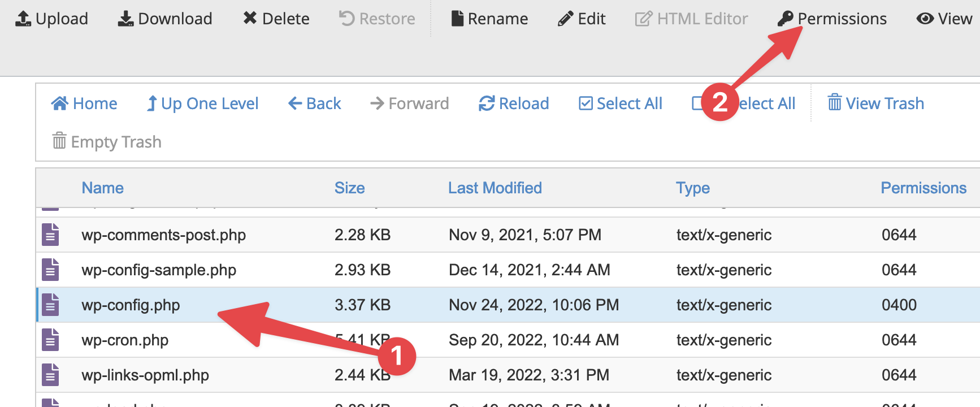Click the Delete X icon
This screenshot has height=407, width=980.
click(250, 18)
